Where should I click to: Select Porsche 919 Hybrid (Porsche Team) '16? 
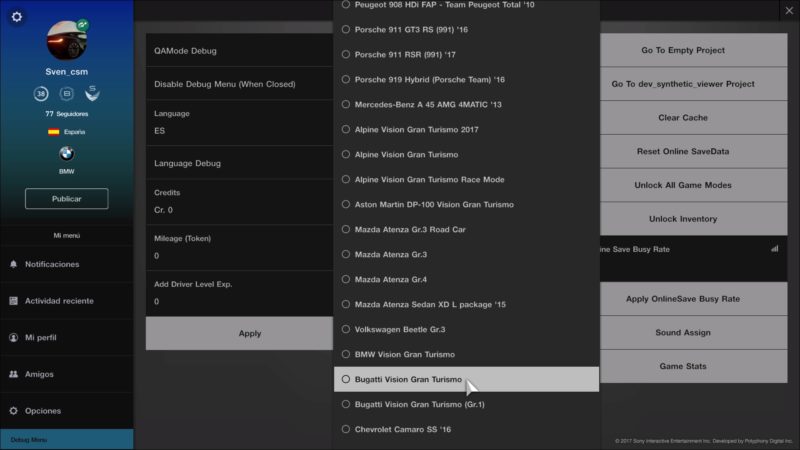tap(466, 80)
